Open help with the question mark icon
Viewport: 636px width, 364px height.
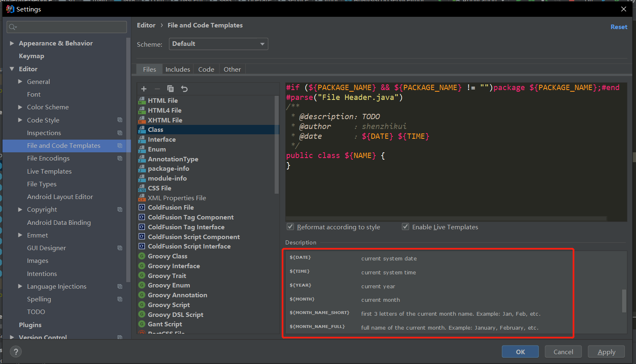[x=16, y=352]
